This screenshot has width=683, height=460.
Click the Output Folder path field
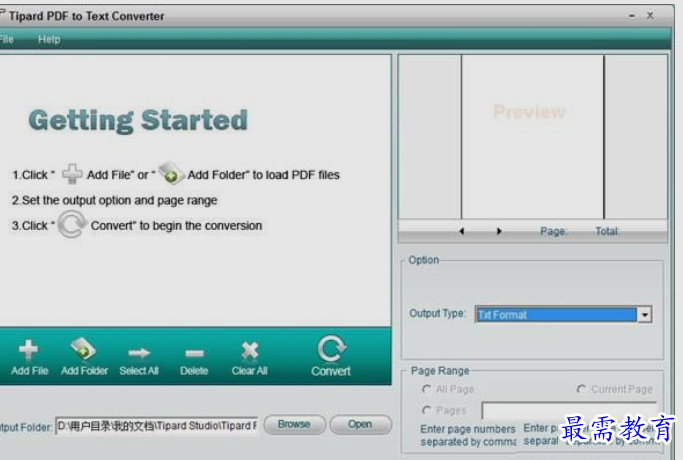click(157, 426)
